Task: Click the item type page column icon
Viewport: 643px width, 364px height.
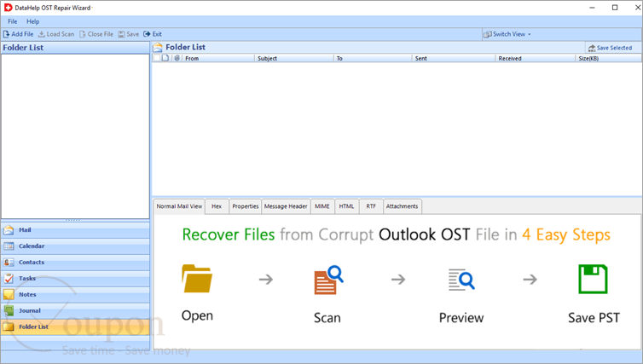Action: (x=165, y=58)
